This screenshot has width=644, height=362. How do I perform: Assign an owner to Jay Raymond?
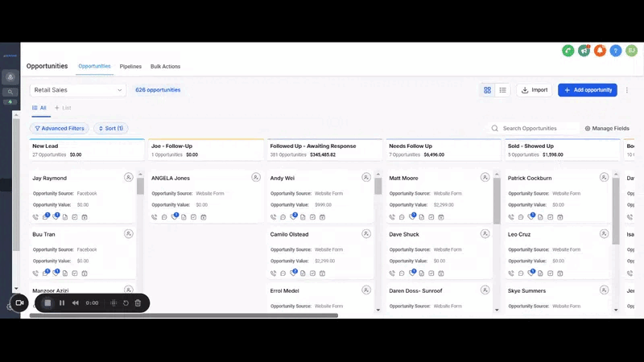[x=129, y=177]
